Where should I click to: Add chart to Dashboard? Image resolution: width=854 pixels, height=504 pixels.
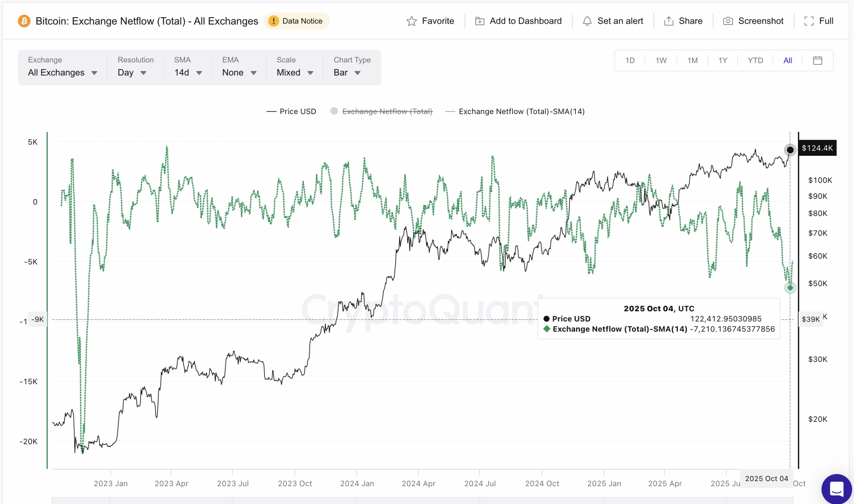point(517,21)
